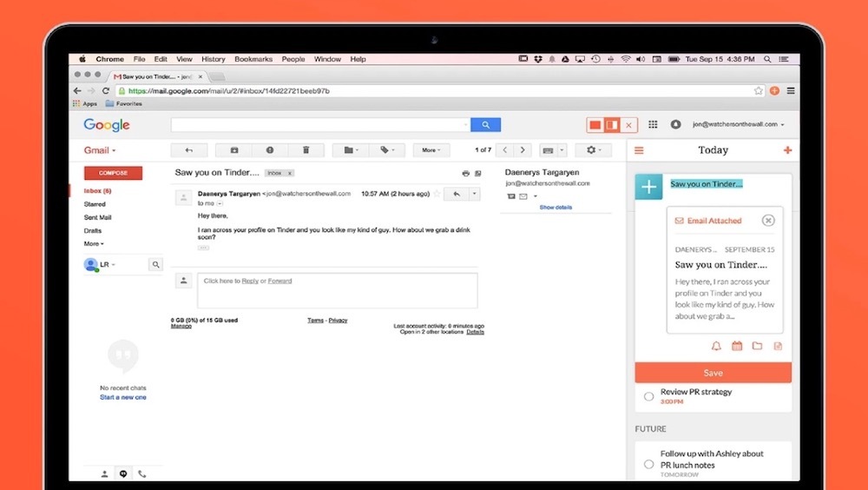
Task: Search Hangouts contacts magnifier icon
Action: (x=155, y=264)
